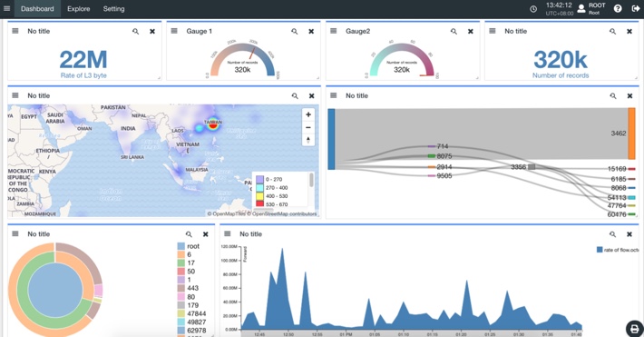Close the Sankey diagram panel

[630, 96]
